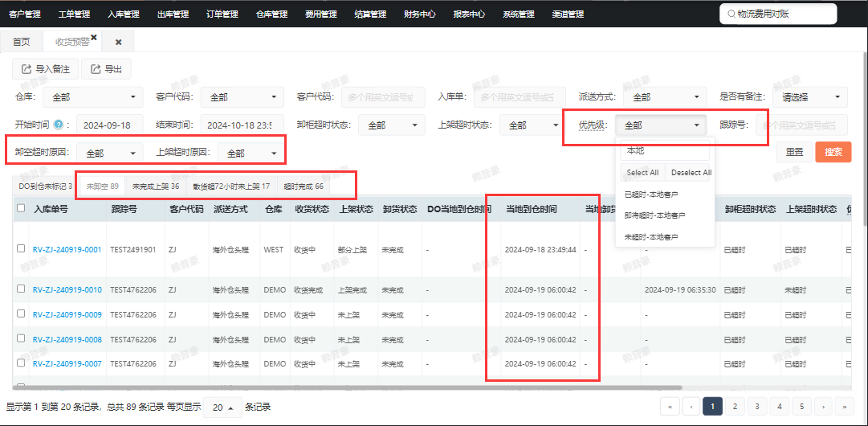Click the 跟踪号 filter input field
The height and width of the screenshot is (426, 868).
point(801,125)
